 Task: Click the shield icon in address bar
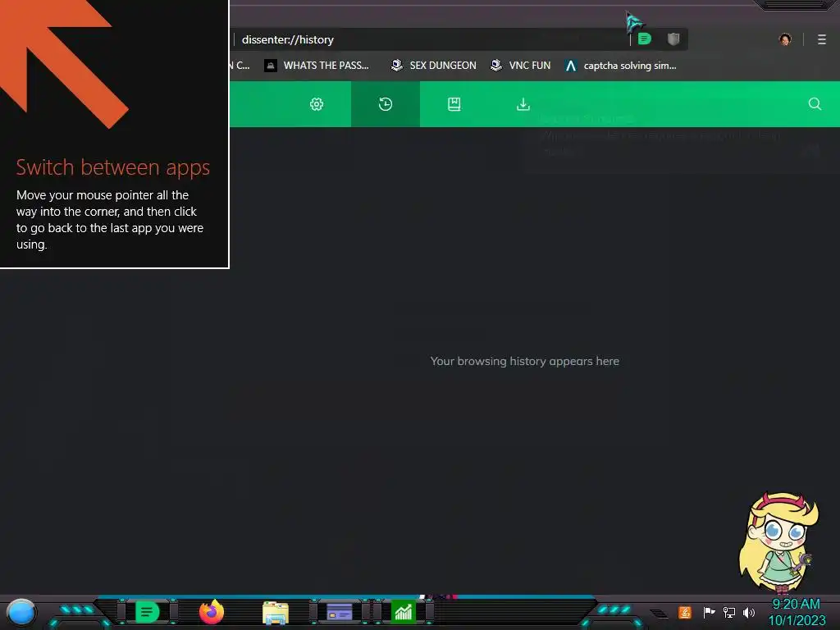pyautogui.click(x=673, y=39)
